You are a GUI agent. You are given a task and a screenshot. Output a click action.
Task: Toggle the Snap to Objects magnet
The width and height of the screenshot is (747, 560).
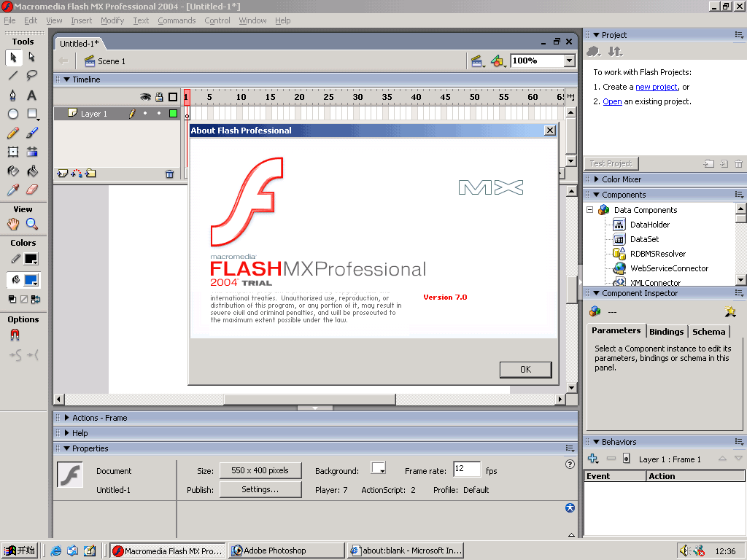coord(15,335)
